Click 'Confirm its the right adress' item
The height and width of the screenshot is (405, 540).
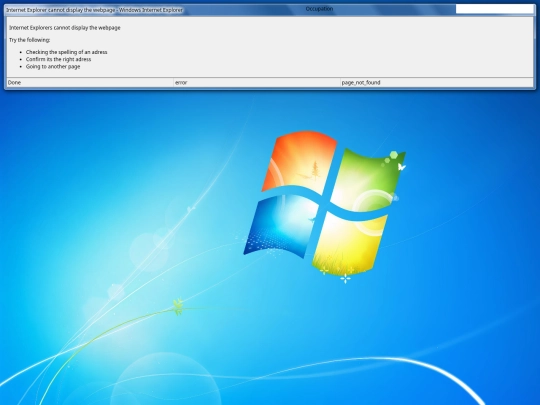click(x=59, y=59)
